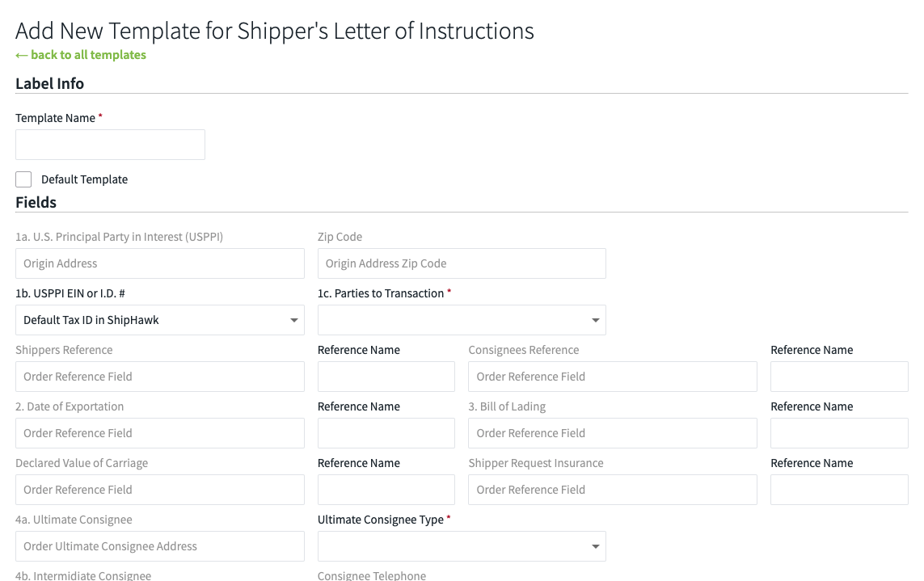The image size is (924, 581).
Task: Open the Ultimate Consignee Type dropdown
Action: [596, 546]
